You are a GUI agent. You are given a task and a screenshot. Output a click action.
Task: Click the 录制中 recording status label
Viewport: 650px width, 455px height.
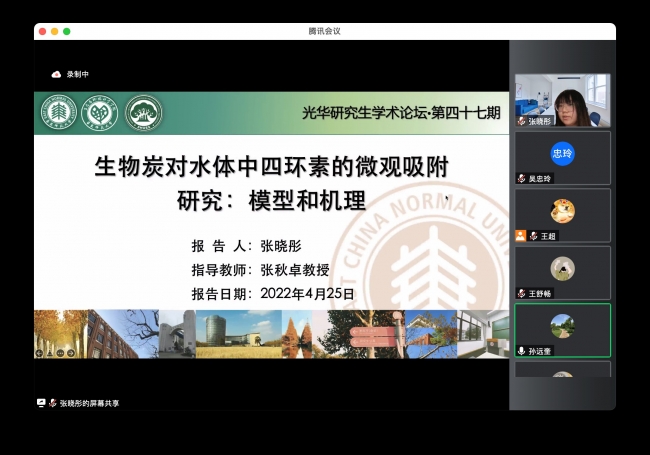(x=78, y=74)
